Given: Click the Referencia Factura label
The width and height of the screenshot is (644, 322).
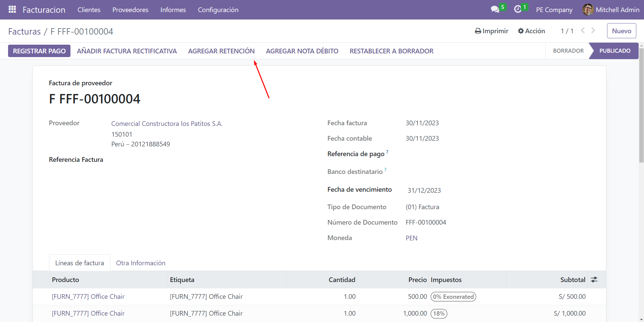Looking at the screenshot, I should [76, 159].
